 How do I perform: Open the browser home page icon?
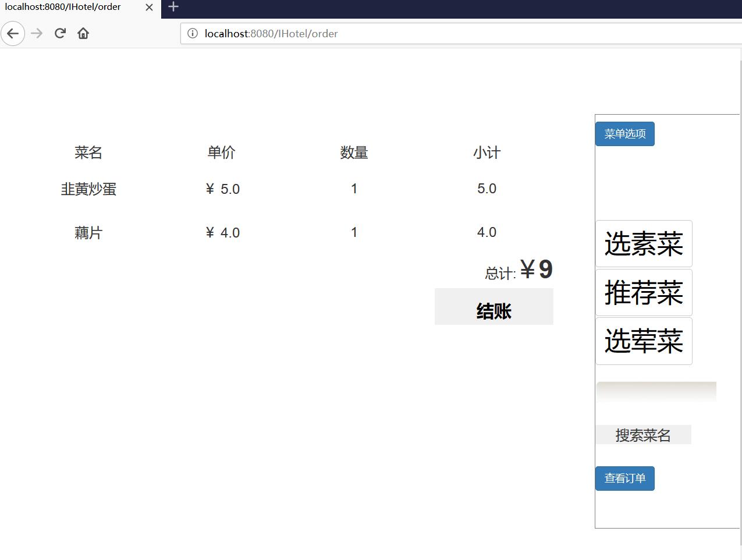(83, 33)
